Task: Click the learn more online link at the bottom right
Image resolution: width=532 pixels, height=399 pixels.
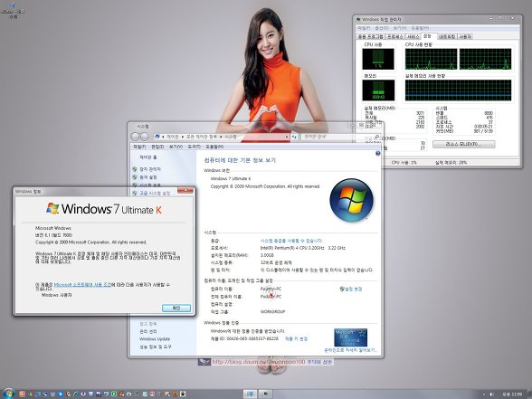Action: tap(351, 350)
